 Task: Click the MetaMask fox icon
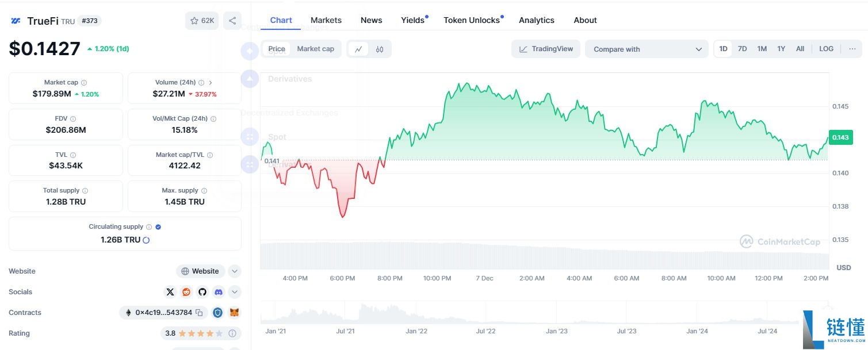[x=235, y=313]
